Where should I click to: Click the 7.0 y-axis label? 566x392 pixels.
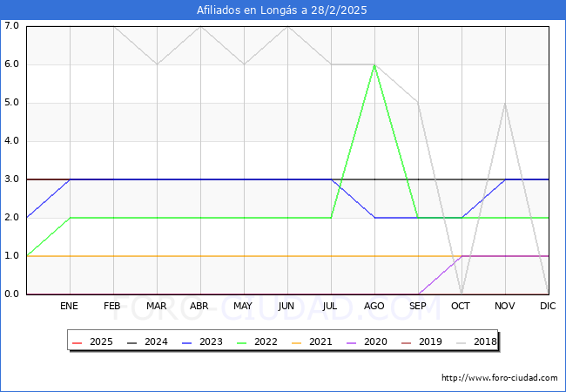tap(11, 25)
